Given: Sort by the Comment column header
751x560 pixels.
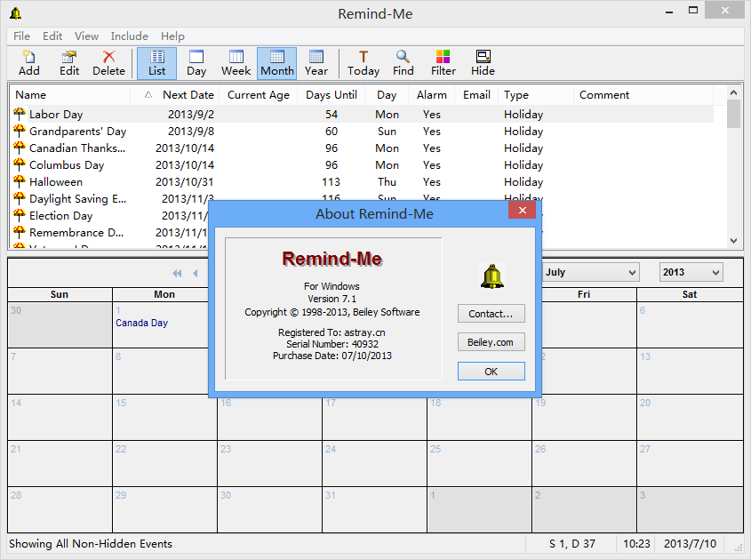Looking at the screenshot, I should pyautogui.click(x=643, y=95).
